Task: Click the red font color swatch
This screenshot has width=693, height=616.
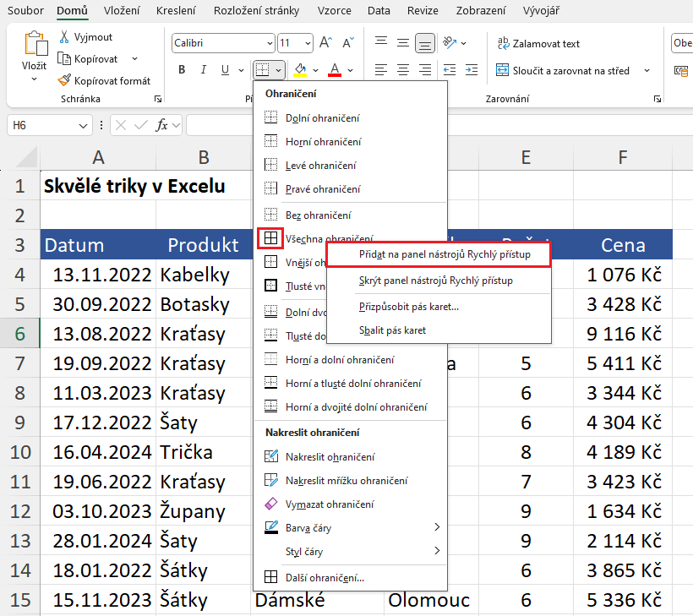Action: [335, 70]
